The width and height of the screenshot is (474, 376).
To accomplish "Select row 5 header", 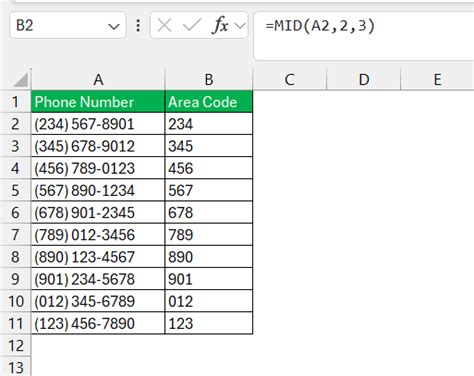I will click(x=15, y=190).
